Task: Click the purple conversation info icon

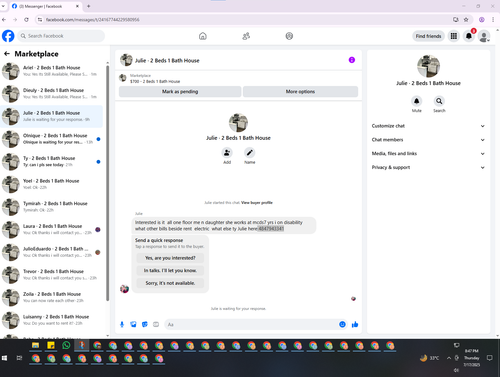Action: [x=352, y=60]
